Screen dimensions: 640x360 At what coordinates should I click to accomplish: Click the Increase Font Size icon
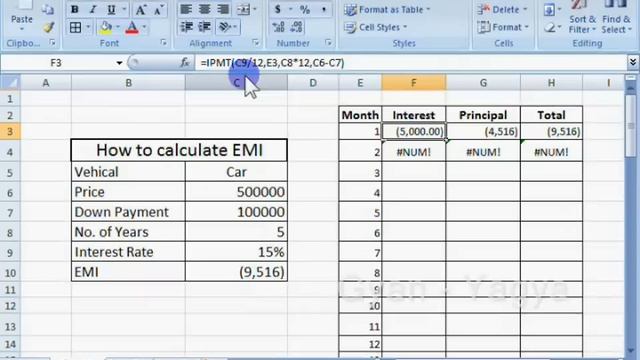pos(140,9)
